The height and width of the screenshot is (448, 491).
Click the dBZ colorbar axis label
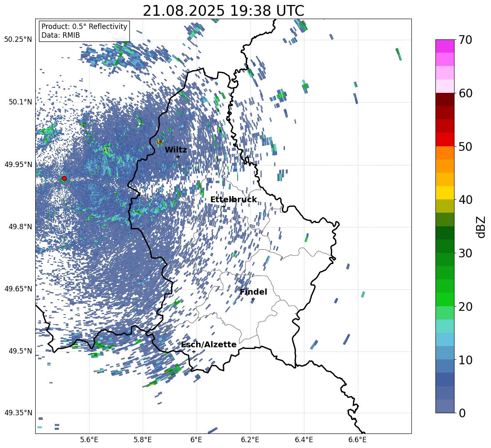(481, 227)
